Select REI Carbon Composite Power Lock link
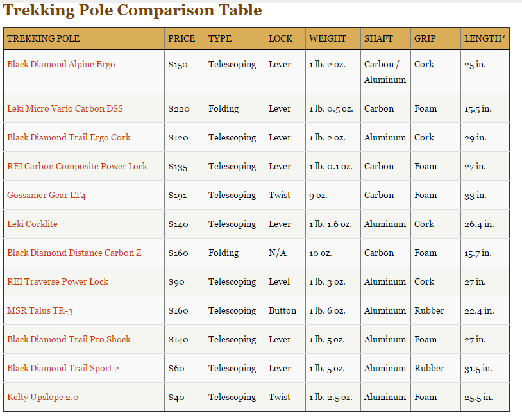 coord(77,166)
